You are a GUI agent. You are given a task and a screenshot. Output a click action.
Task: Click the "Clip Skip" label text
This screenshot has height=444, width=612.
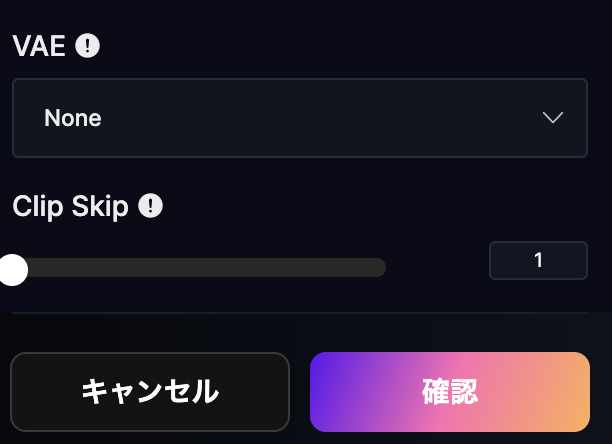[x=70, y=206]
